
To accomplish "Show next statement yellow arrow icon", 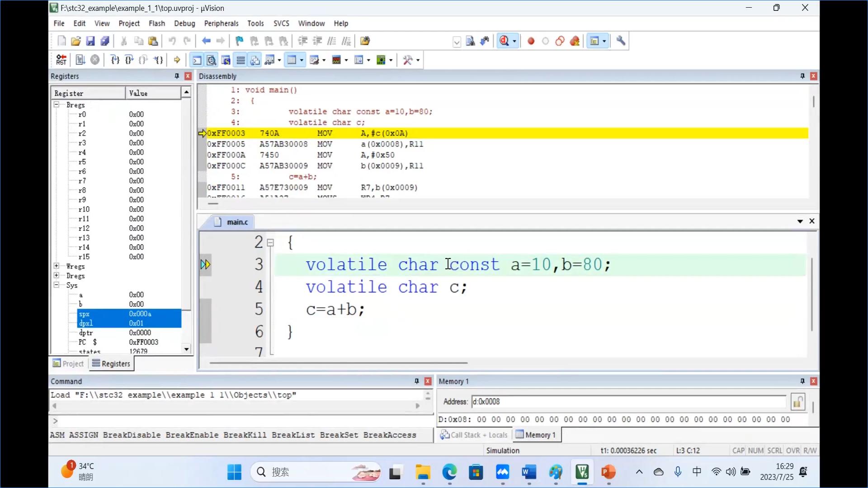I will tap(177, 60).
